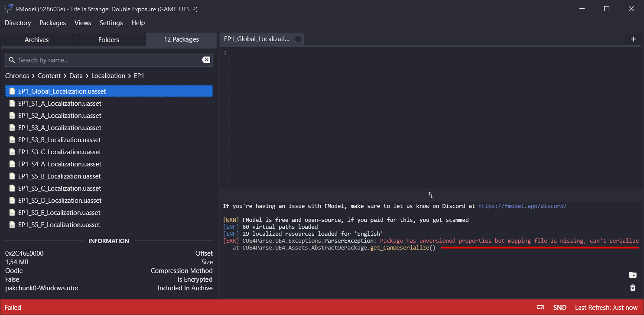Select EP1_S5_C_Localization.uasset
The image size is (644, 315).
click(x=109, y=188)
